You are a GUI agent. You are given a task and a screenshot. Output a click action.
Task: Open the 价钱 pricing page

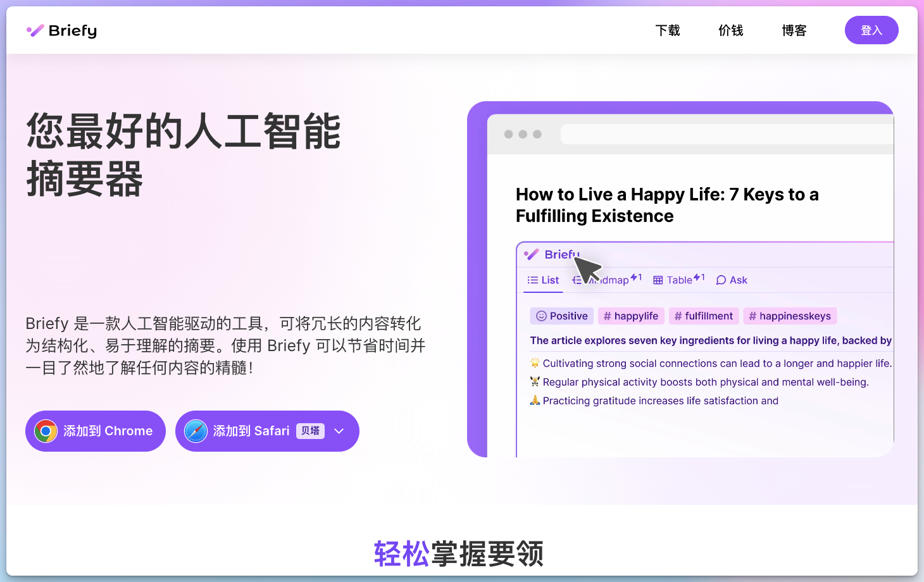tap(730, 30)
